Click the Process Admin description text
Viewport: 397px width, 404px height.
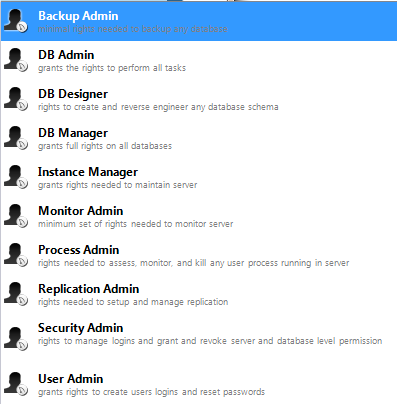coord(193,263)
